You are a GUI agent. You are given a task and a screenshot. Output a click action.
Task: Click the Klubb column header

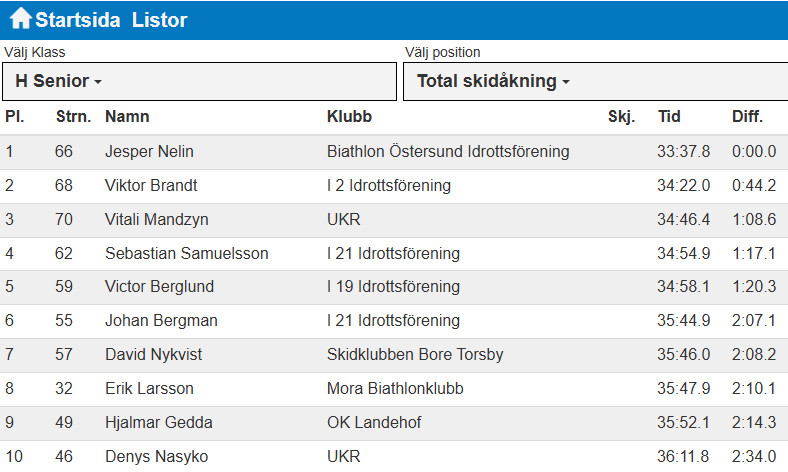point(349,117)
